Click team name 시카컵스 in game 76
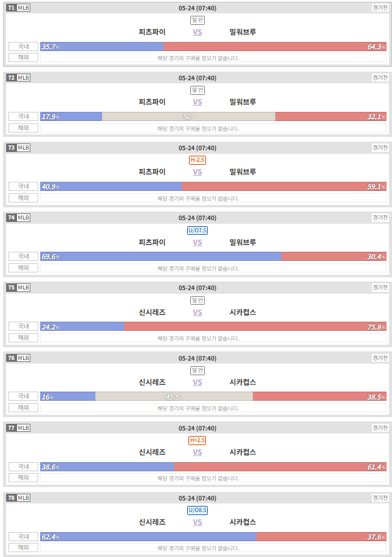The width and height of the screenshot is (392, 557). [243, 382]
